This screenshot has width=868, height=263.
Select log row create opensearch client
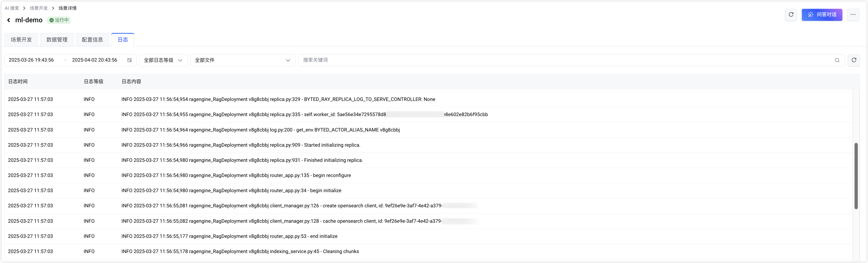pyautogui.click(x=428, y=206)
